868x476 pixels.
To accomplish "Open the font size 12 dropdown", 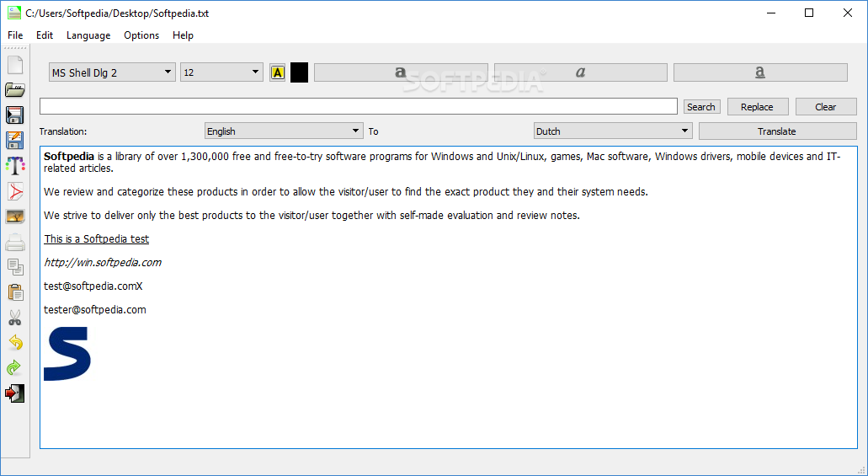I will click(x=221, y=72).
